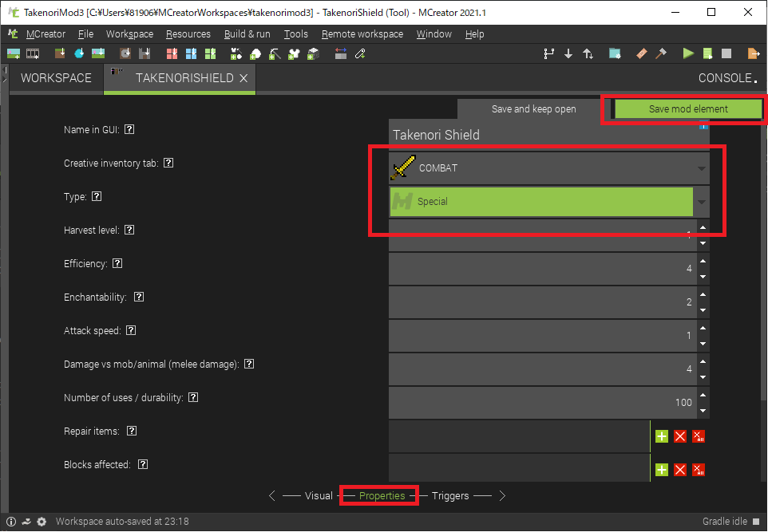The width and height of the screenshot is (768, 532).
Task: Click Save mod element button
Action: 688,109
